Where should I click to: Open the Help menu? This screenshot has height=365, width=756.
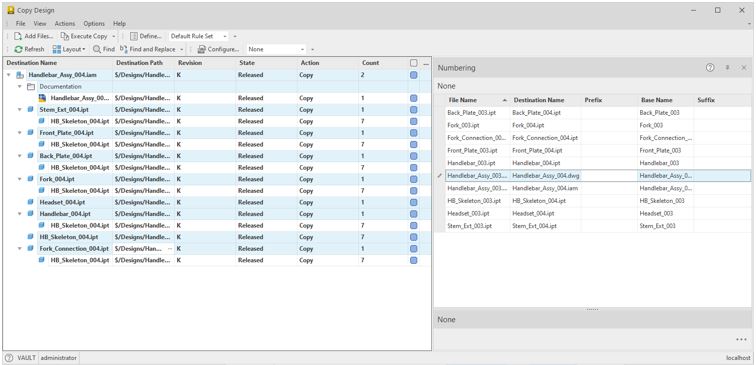coord(120,24)
